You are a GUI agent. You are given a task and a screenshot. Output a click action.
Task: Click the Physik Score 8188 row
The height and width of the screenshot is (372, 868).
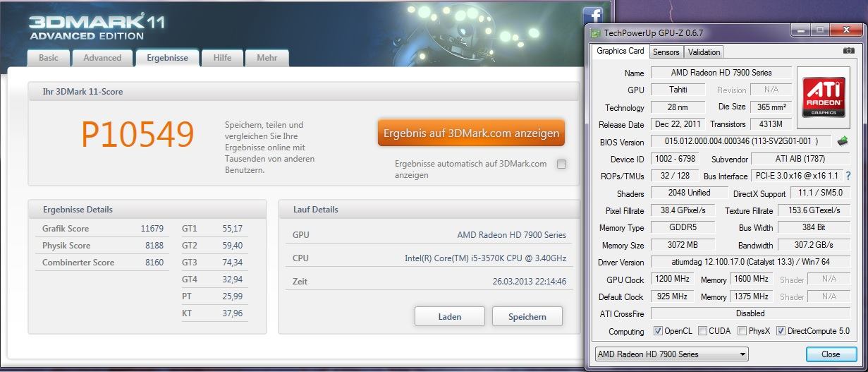pos(103,246)
